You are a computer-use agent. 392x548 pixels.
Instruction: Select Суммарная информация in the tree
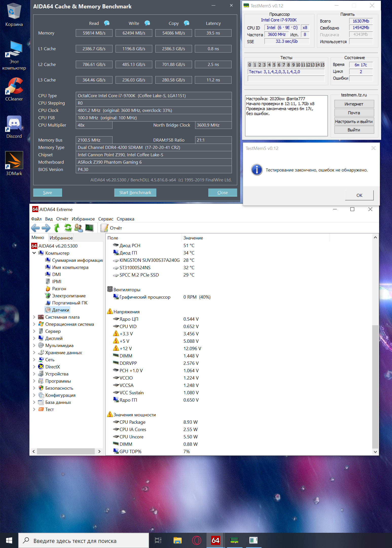(x=74, y=260)
